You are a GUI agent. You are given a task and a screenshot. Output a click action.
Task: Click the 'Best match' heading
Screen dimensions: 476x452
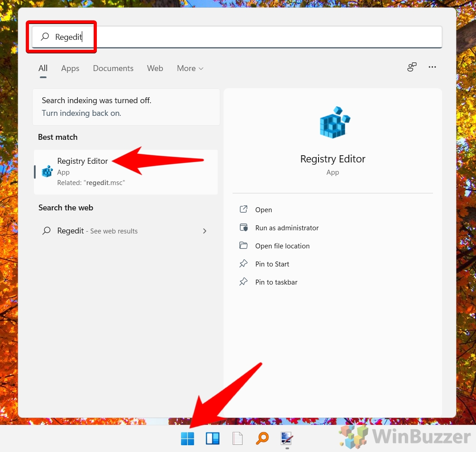[x=57, y=137]
